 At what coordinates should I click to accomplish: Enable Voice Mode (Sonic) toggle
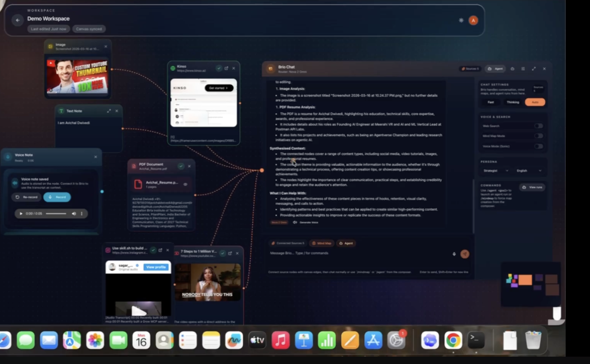(538, 146)
